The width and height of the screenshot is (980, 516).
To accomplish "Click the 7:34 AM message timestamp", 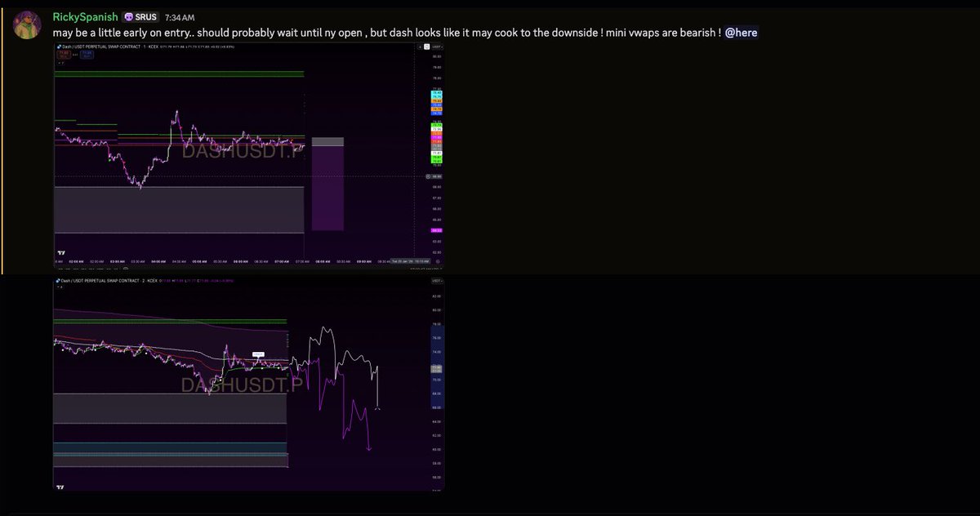I will click(179, 18).
